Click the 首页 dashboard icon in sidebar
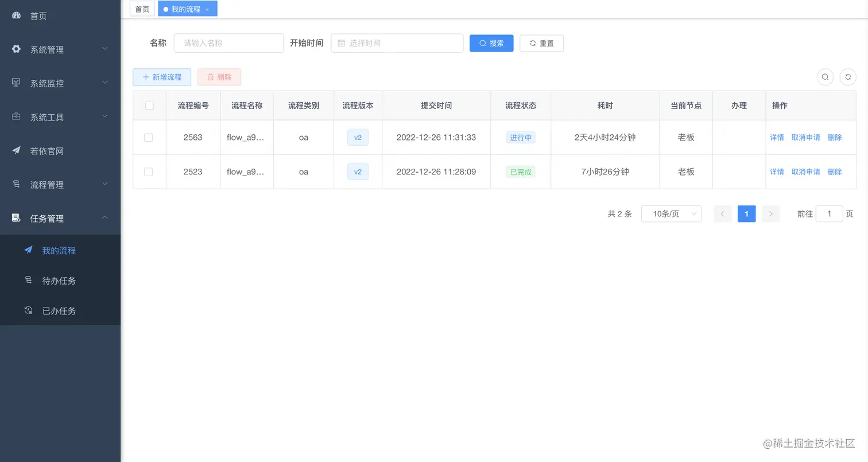 tap(17, 15)
